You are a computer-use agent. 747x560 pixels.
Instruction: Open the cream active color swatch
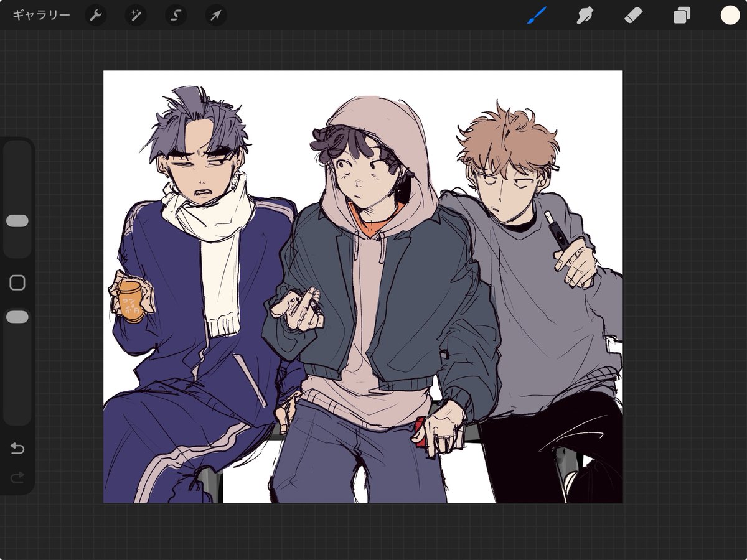coord(730,15)
